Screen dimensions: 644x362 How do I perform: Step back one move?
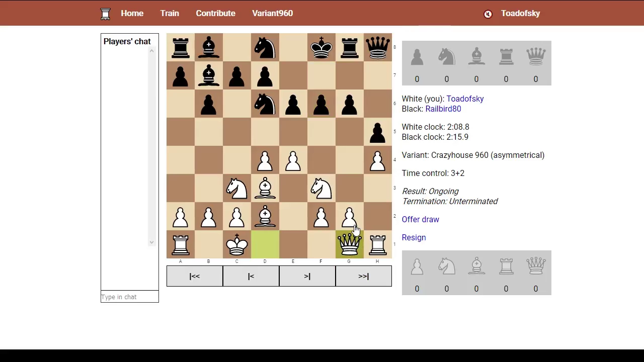click(x=251, y=276)
